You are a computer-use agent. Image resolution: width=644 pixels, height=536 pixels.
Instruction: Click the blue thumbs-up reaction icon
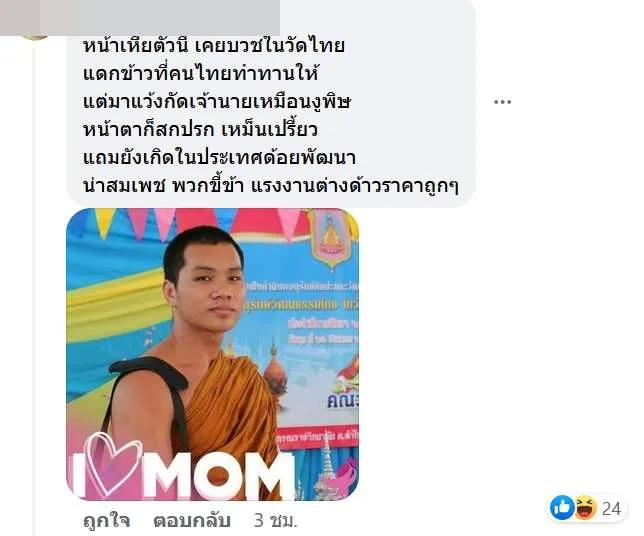562,508
